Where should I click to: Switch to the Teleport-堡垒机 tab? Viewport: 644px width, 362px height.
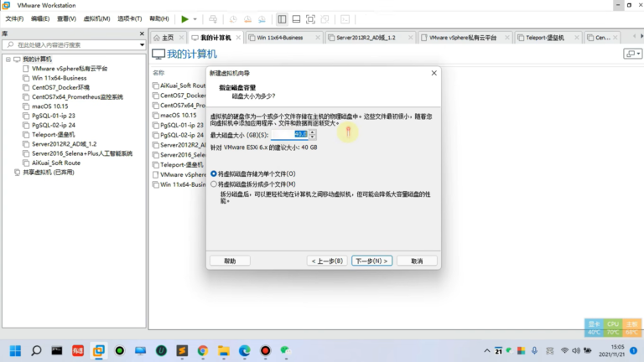545,38
